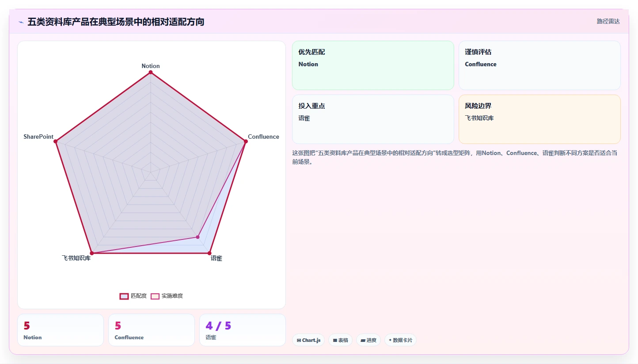Select the 数据卡片 tag chip
This screenshot has width=638, height=364.
(400, 340)
